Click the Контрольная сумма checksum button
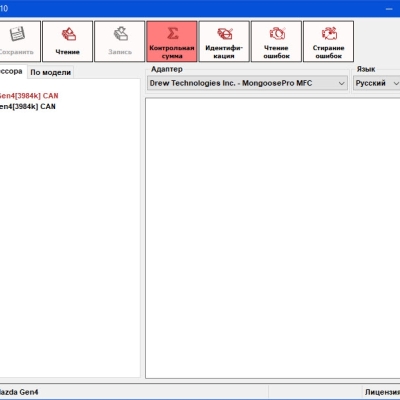400x400 pixels. tap(172, 41)
